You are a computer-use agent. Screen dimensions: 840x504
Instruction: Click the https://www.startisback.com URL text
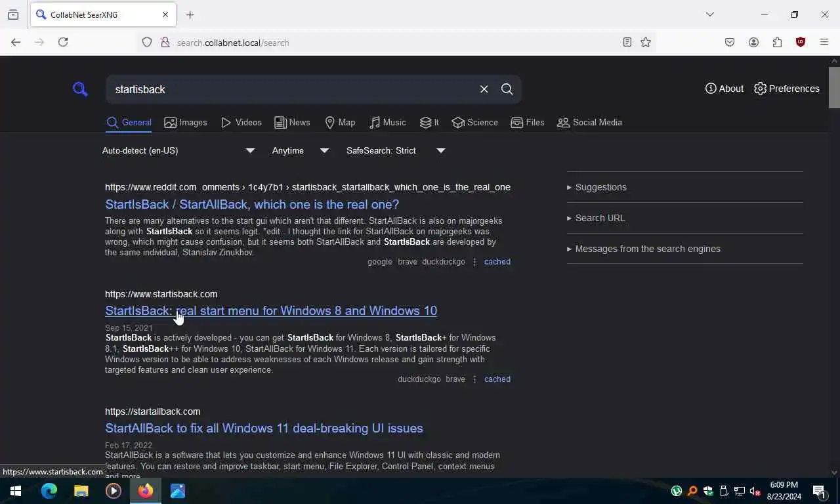click(161, 294)
